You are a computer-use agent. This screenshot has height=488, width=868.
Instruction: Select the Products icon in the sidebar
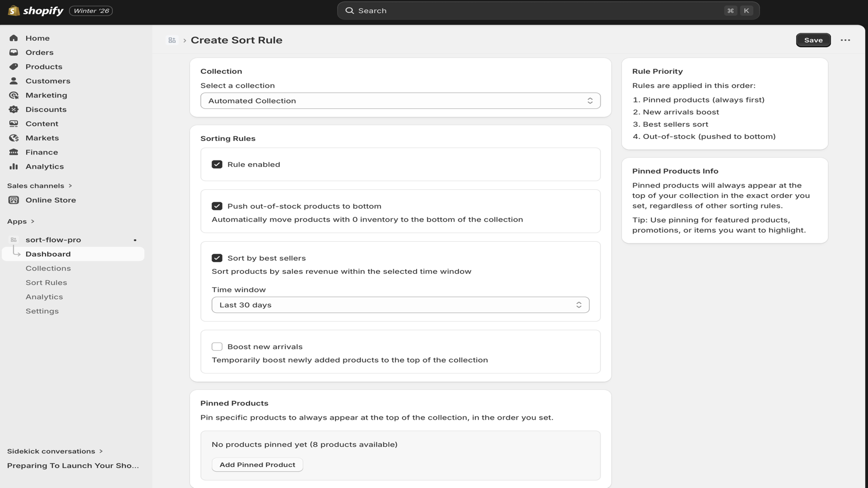click(14, 66)
